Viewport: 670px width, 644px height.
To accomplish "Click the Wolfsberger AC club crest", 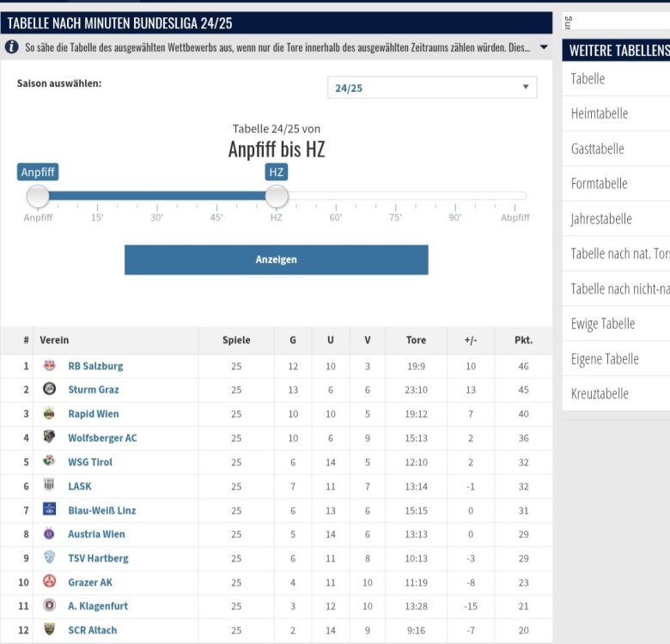I will tap(50, 438).
